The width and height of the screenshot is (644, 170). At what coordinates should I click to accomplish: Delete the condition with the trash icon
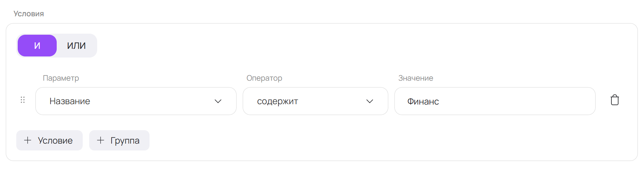(614, 100)
